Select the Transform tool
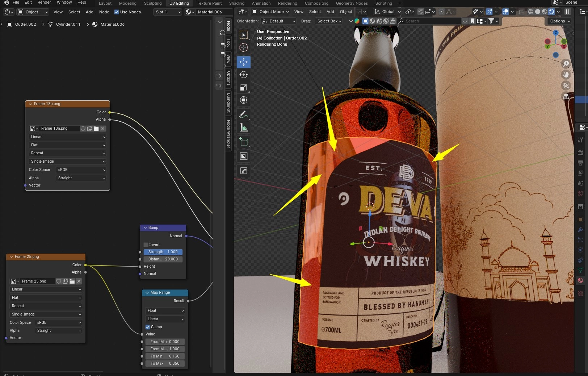This screenshot has width=588, height=376. coord(244,100)
